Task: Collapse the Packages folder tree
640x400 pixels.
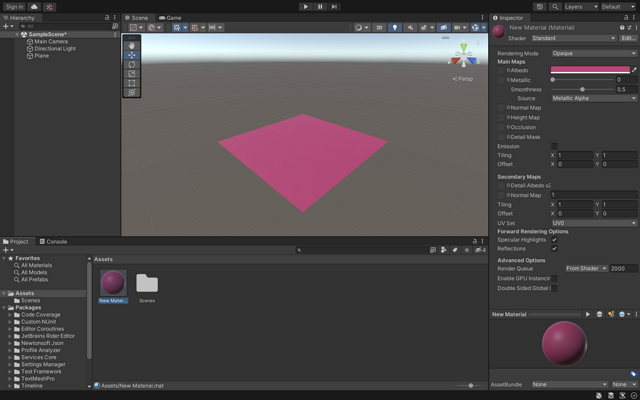Action: [x=4, y=308]
